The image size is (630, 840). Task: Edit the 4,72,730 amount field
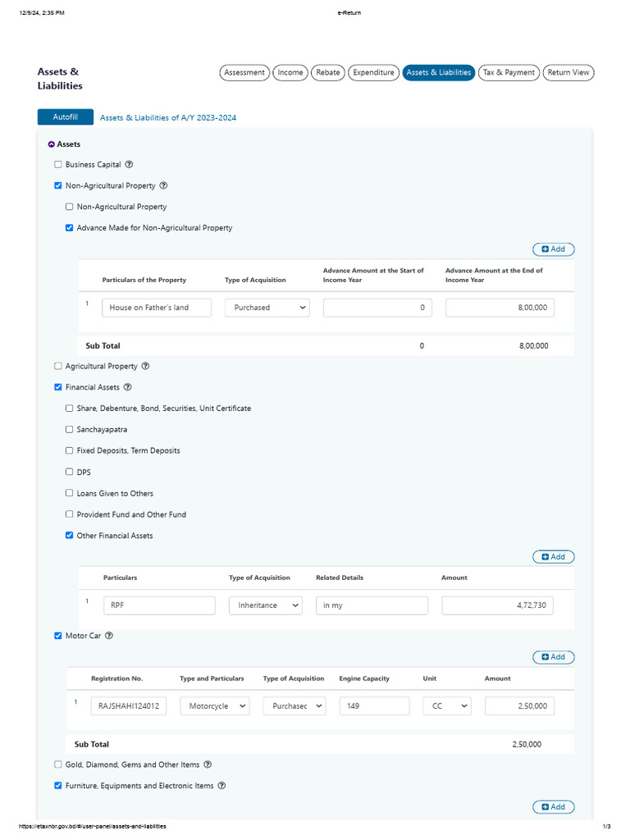point(498,605)
